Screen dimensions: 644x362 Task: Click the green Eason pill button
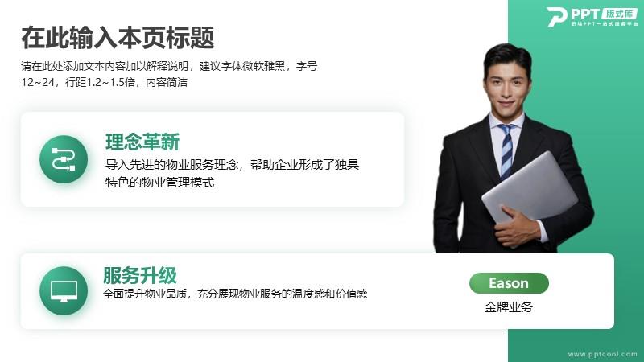click(x=509, y=283)
